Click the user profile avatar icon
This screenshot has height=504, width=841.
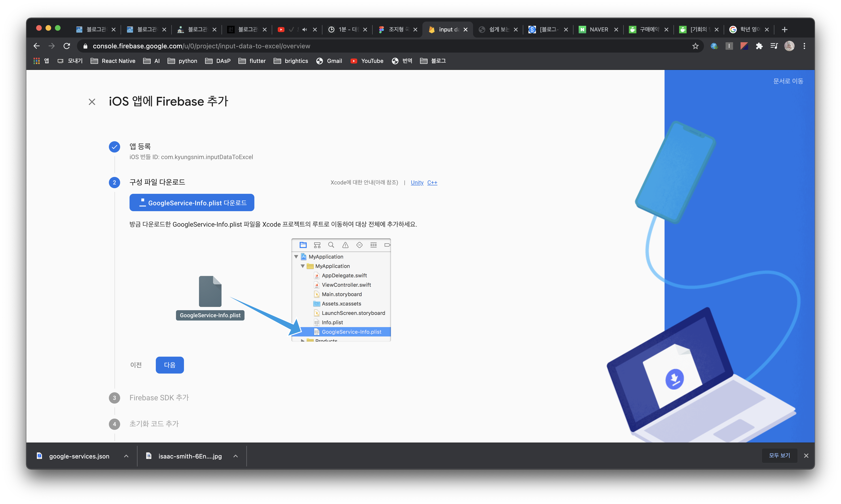click(x=789, y=46)
